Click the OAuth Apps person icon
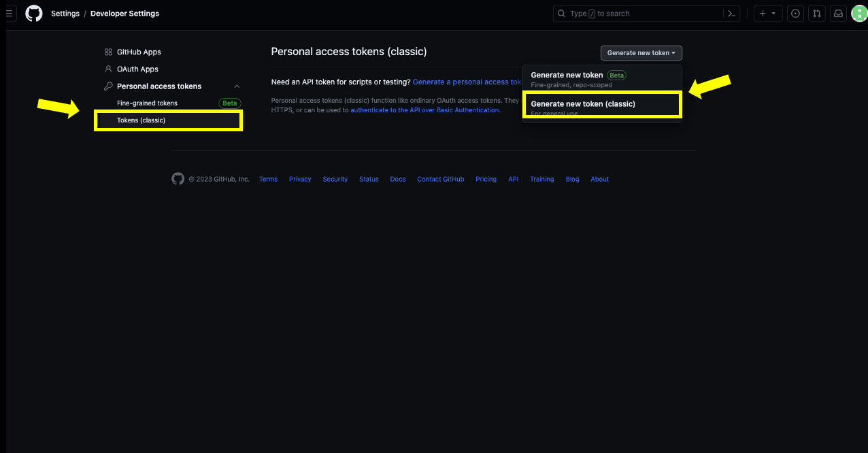 [x=108, y=69]
